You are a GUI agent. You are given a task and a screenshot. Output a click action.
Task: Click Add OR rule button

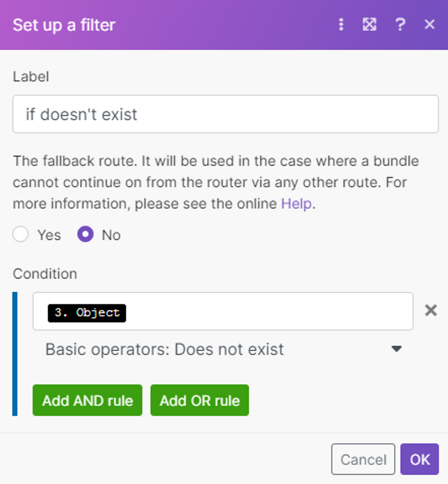tap(200, 400)
